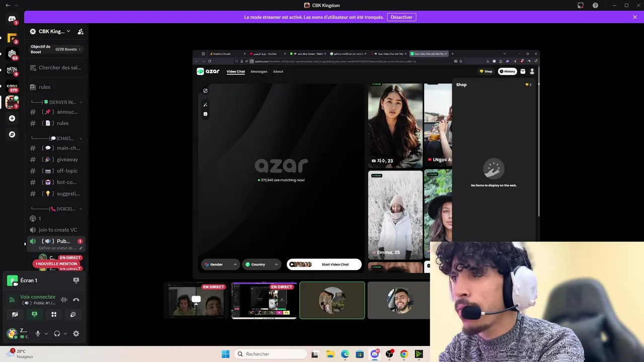The width and height of the screenshot is (644, 362).
Task: Open the server showing 53 notifications
Action: 12,54
